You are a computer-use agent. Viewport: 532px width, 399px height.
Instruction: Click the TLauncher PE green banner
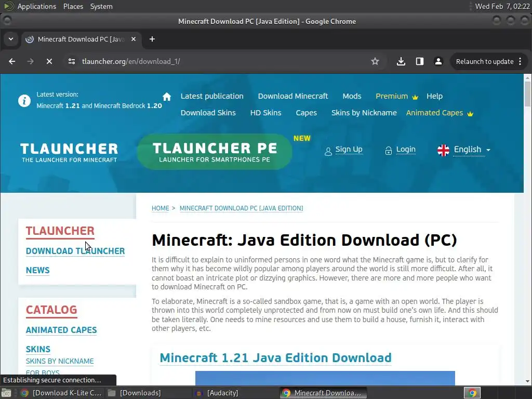pyautogui.click(x=215, y=152)
